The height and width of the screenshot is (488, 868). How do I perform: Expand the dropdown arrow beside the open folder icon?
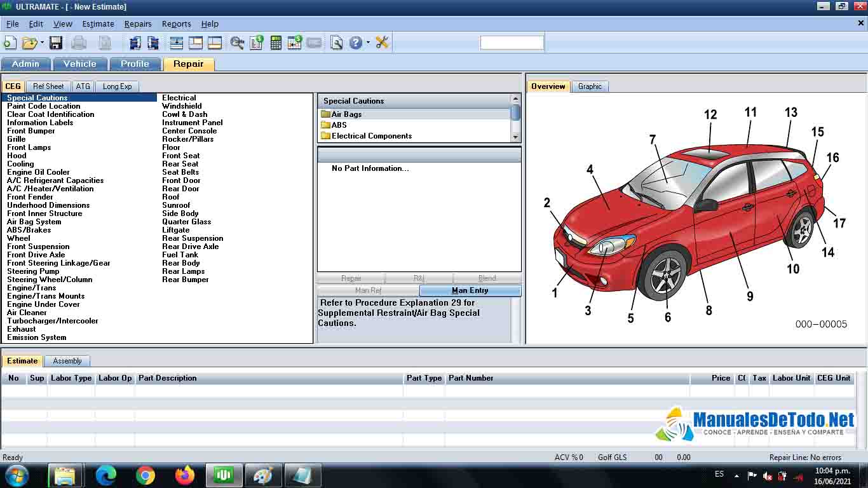click(42, 43)
